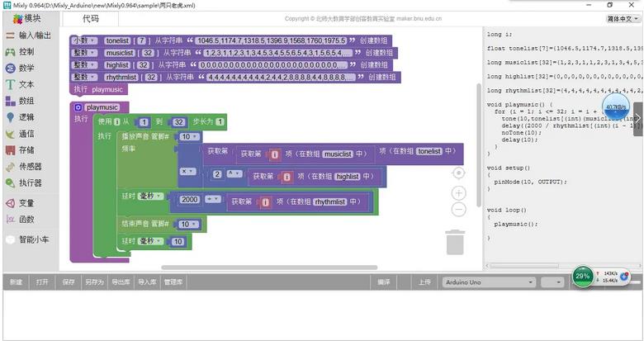Open the serial port dropdown beside Arduino Uno
This screenshot has width=644, height=341.
(552, 282)
